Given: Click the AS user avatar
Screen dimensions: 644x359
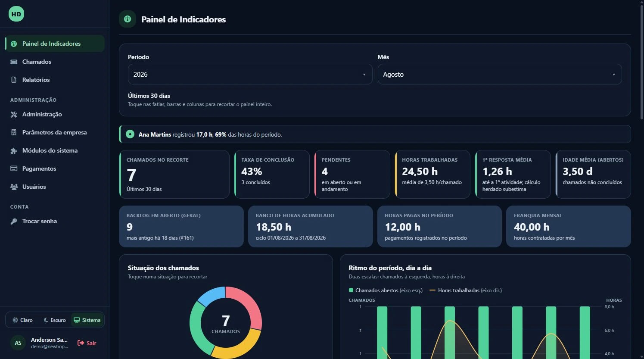Looking at the screenshot, I should [x=18, y=343].
